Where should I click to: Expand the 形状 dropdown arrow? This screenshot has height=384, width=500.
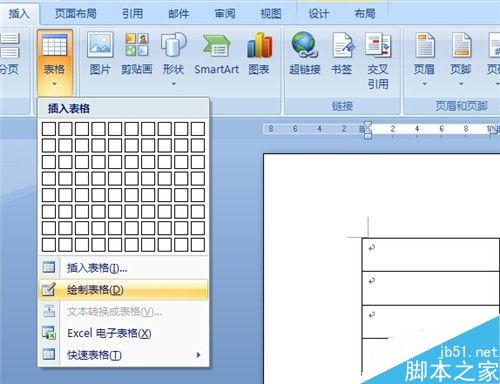point(173,84)
